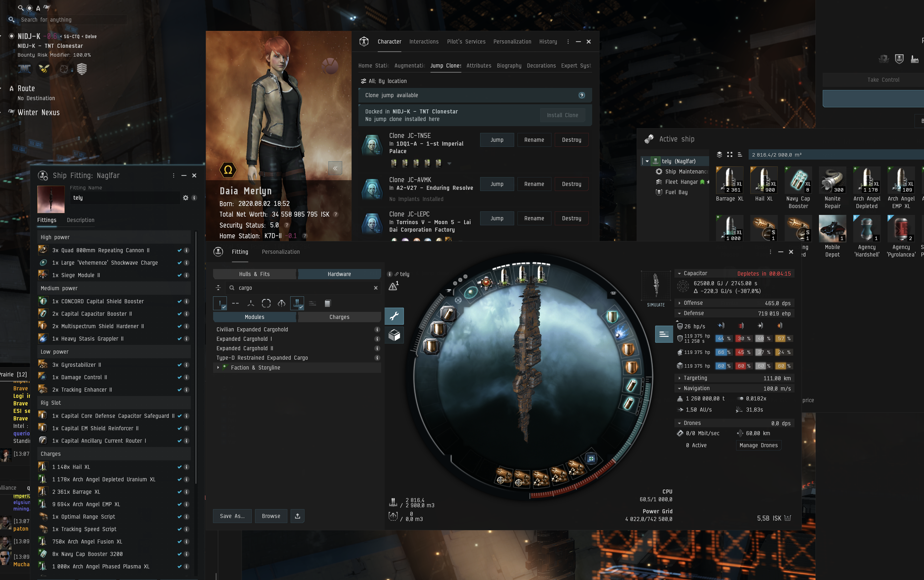The width and height of the screenshot is (924, 580).
Task: Click the hardware search field containing cargo
Action: tap(303, 288)
